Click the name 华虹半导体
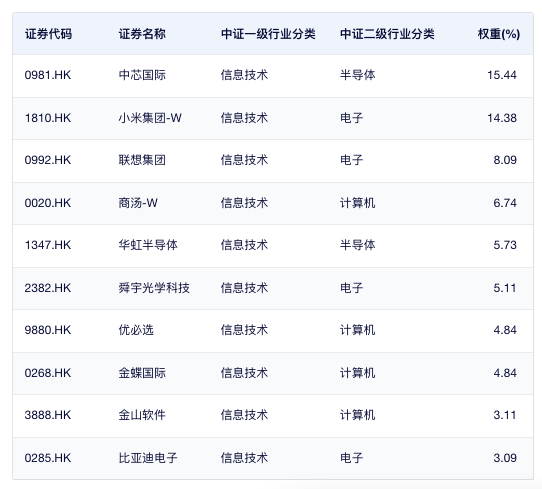 pyautogui.click(x=148, y=245)
